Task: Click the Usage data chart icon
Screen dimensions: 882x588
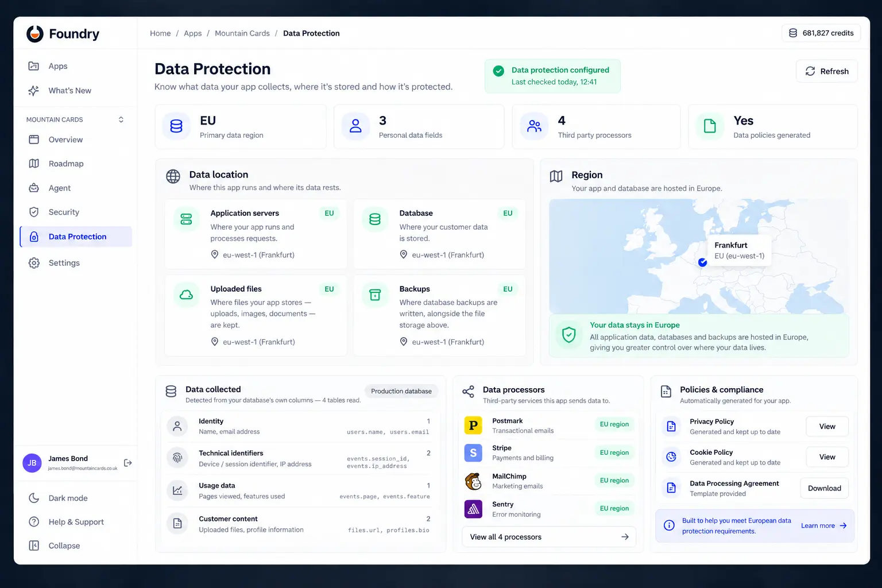Action: click(x=177, y=491)
